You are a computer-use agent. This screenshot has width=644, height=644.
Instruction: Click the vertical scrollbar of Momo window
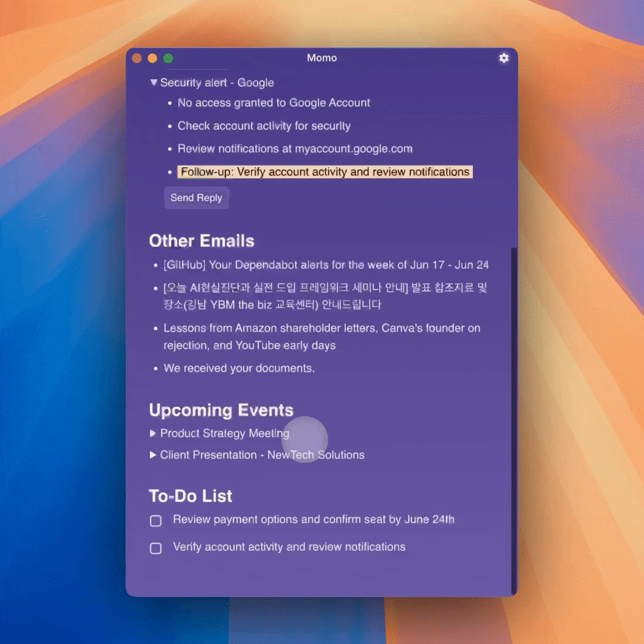click(514, 420)
